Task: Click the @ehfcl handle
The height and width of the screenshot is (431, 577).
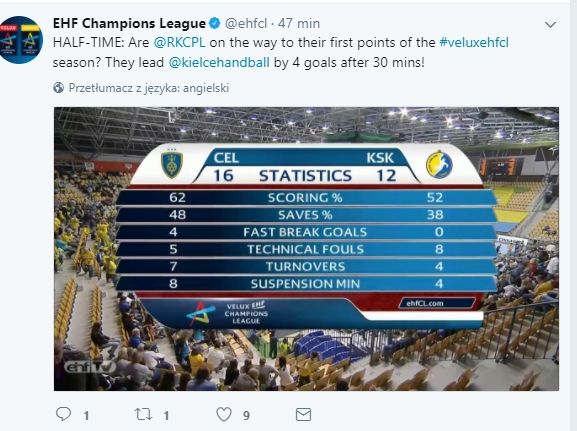Action: click(246, 23)
